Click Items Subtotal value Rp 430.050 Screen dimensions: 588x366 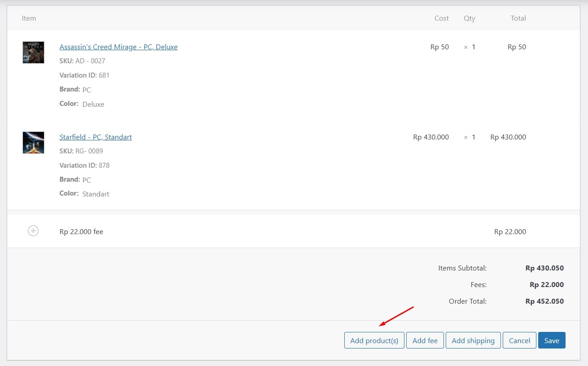(544, 268)
